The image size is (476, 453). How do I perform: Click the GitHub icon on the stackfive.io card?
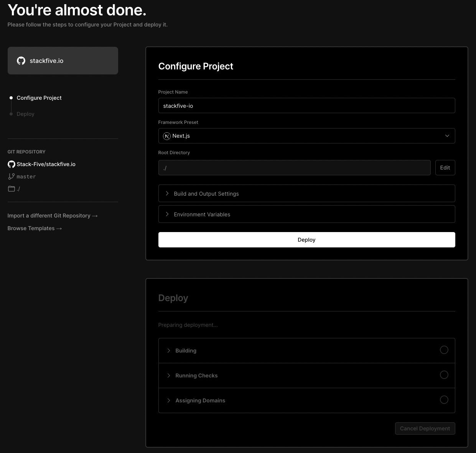(21, 61)
